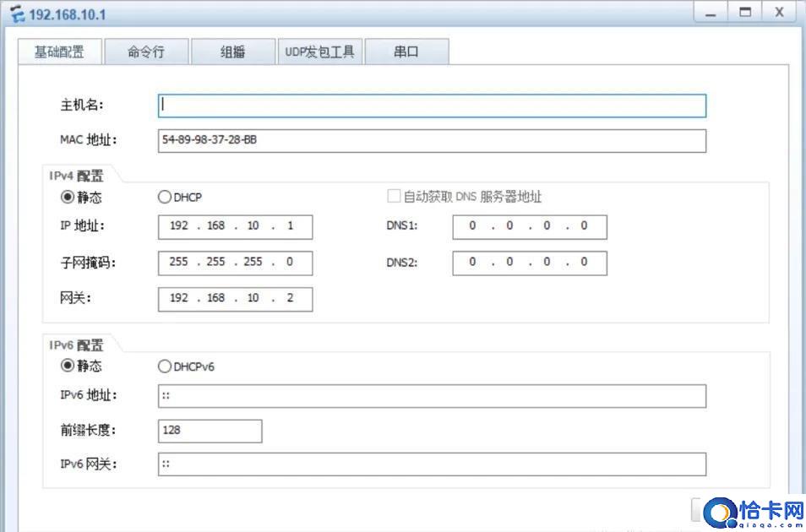Click the IPv6 地址 input field
The image size is (806, 532).
coord(432,396)
